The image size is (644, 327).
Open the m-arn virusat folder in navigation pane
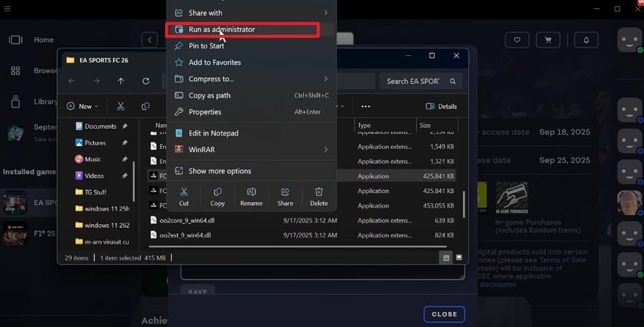click(x=102, y=241)
